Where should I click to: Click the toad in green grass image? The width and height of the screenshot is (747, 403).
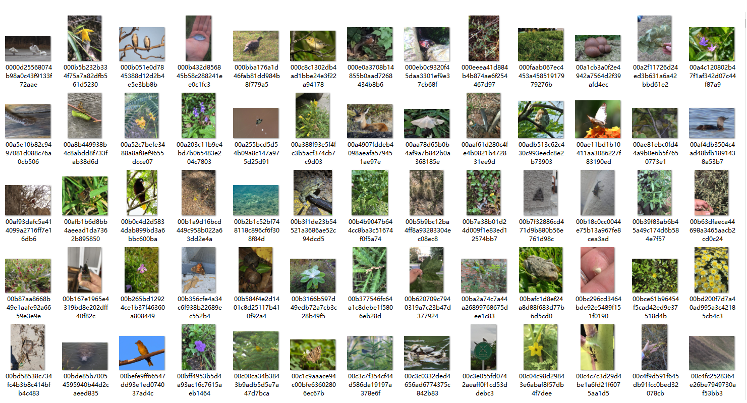tap(541, 270)
